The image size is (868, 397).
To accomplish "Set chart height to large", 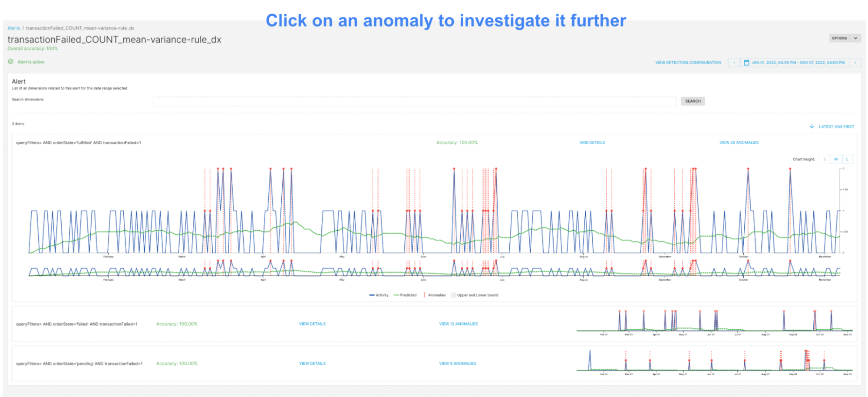I will pyautogui.click(x=847, y=159).
